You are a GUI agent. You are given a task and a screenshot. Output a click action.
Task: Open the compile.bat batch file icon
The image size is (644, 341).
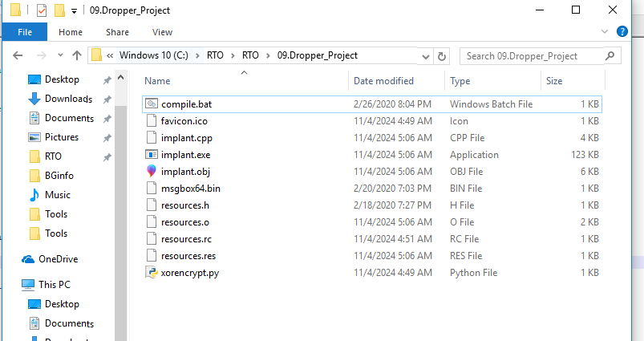152,104
